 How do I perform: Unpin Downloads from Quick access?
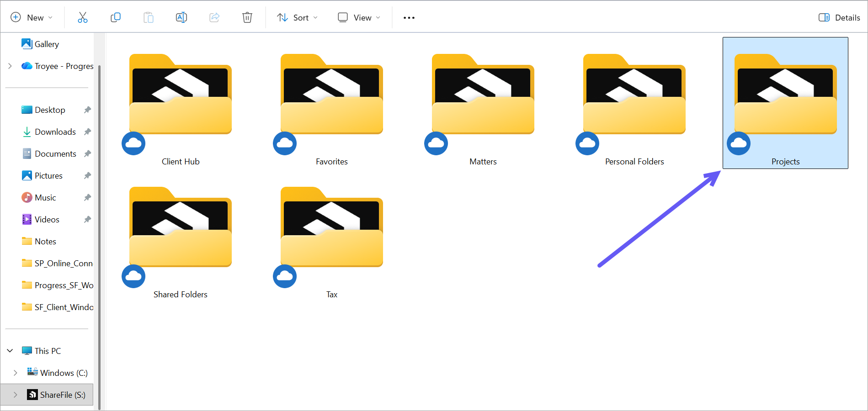click(87, 132)
